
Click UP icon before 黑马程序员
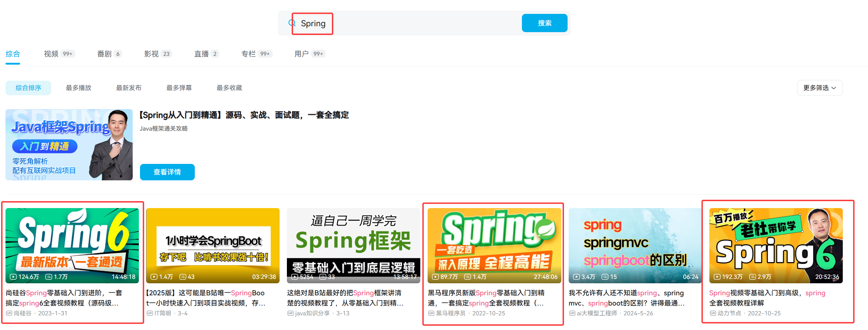(x=431, y=313)
